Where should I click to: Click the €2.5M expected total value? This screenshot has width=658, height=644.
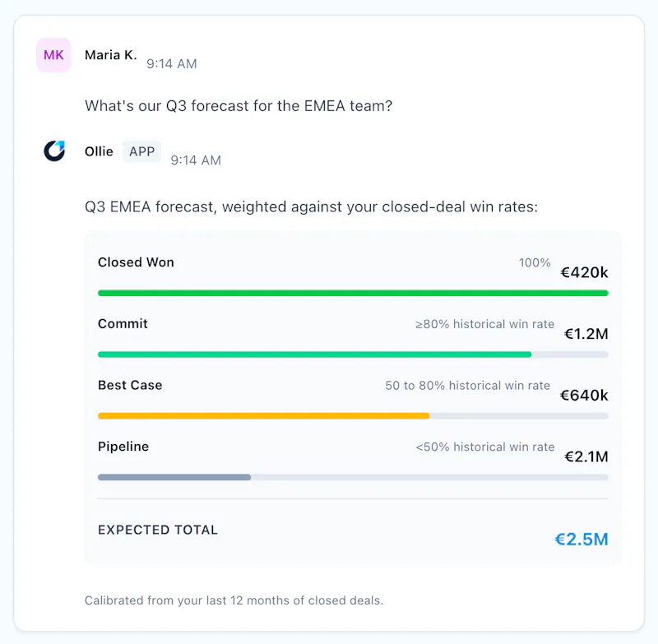tap(582, 540)
